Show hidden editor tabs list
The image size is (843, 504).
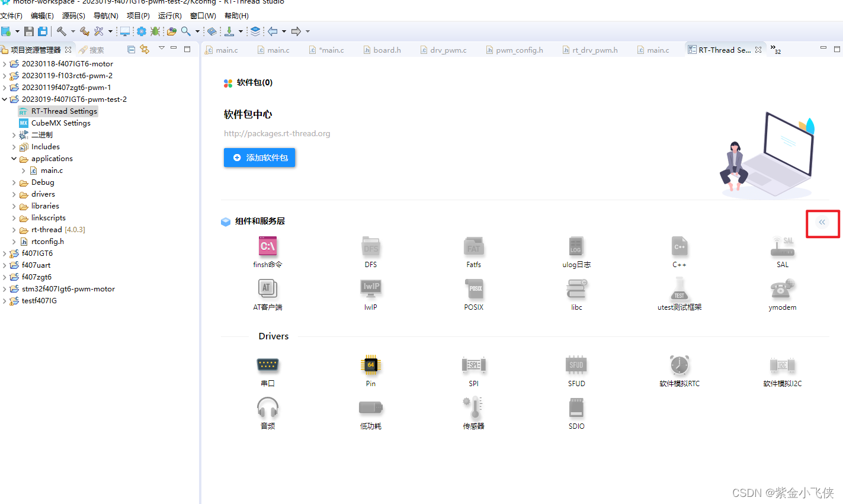point(775,49)
